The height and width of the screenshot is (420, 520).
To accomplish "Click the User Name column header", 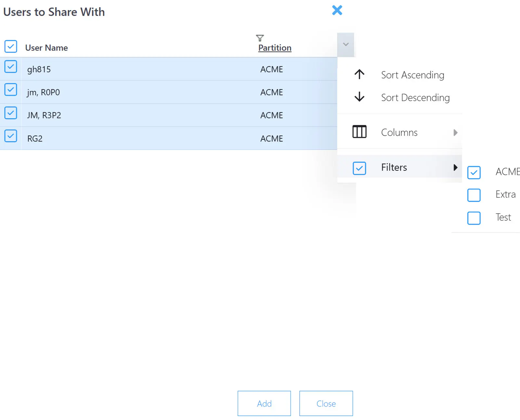I will click(46, 48).
